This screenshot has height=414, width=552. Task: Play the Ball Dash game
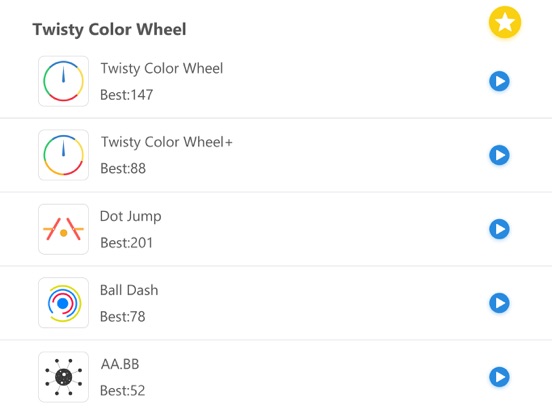[x=499, y=303]
